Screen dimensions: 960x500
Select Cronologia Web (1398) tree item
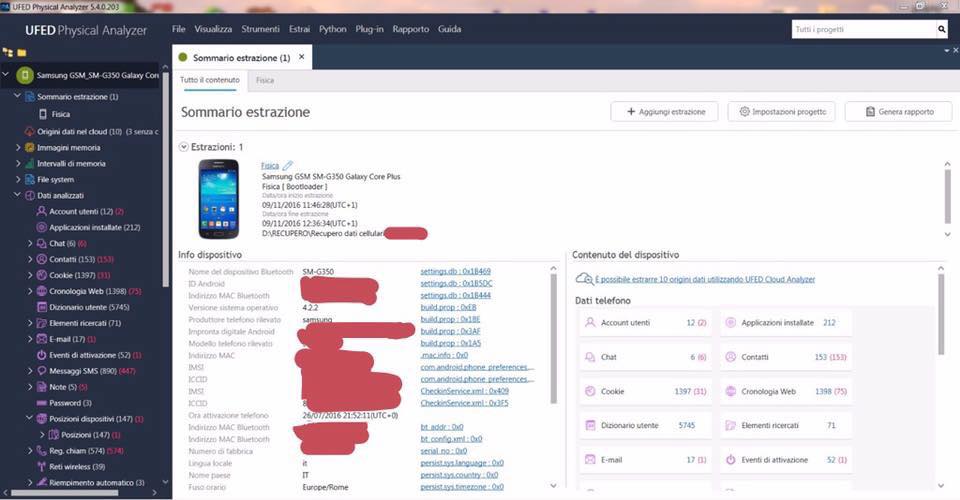coord(95,291)
